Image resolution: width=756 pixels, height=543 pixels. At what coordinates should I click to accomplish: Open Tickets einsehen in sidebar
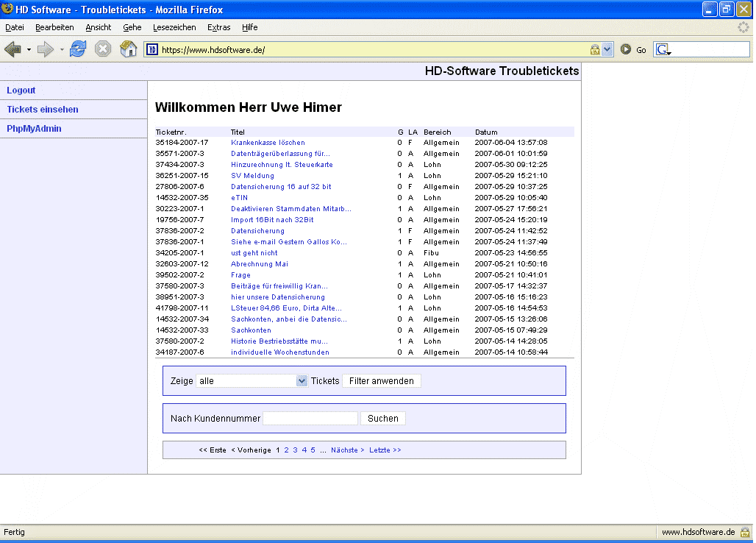(x=43, y=110)
